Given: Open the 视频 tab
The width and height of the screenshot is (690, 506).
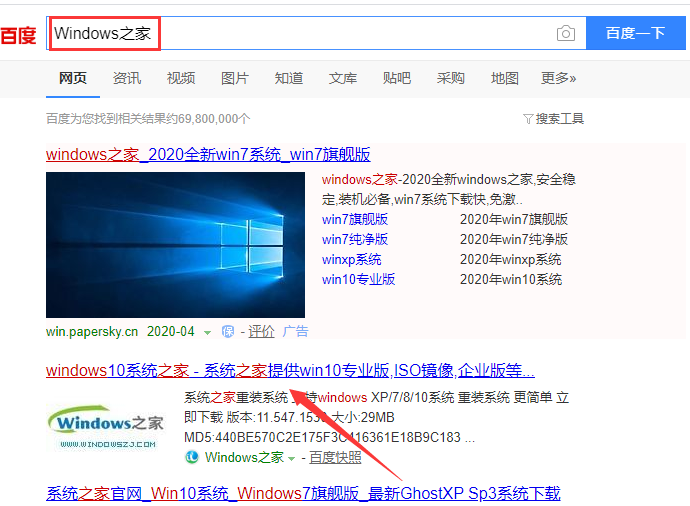Looking at the screenshot, I should tap(181, 78).
